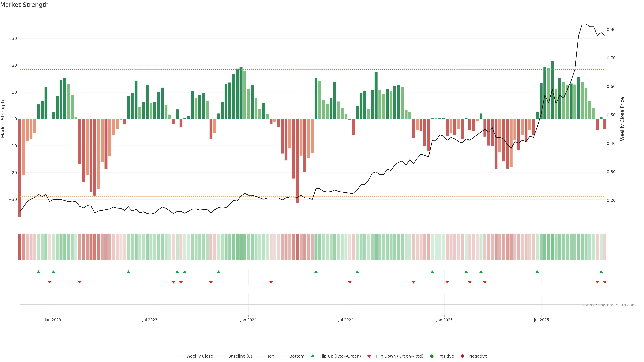This screenshot has width=644, height=362.
Task: Click Flip Up green triangle legend icon
Action: click(312, 356)
